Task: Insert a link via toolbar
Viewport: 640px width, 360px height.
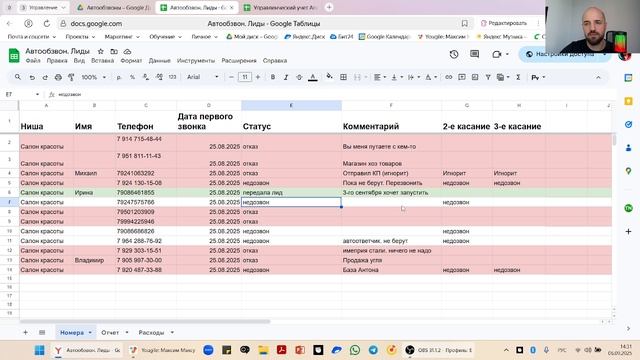Action: (449, 77)
